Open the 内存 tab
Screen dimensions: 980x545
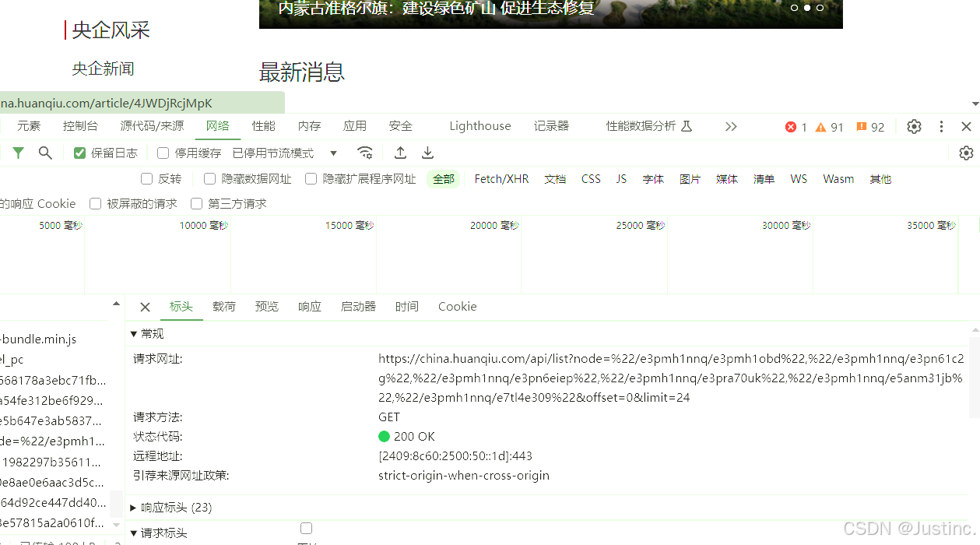[x=310, y=126]
